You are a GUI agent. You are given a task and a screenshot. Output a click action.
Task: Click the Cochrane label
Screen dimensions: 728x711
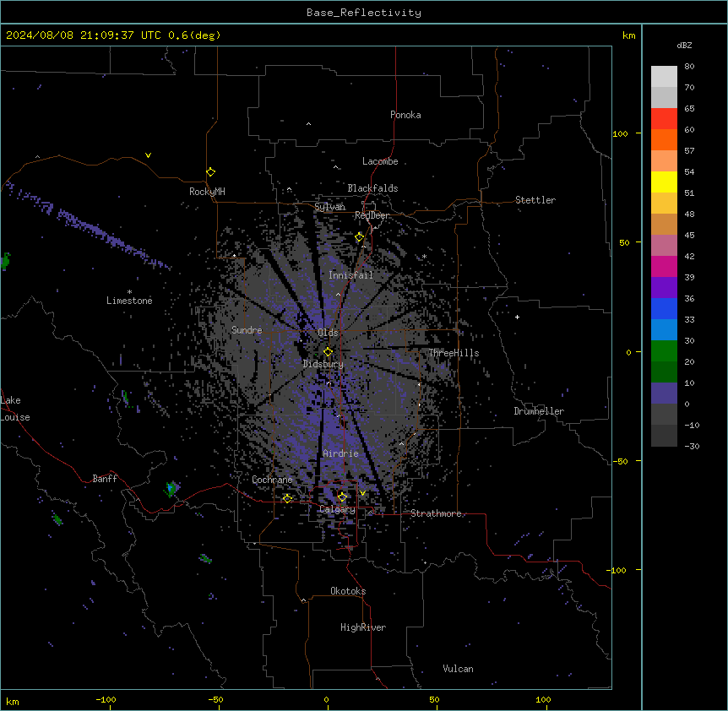point(272,480)
